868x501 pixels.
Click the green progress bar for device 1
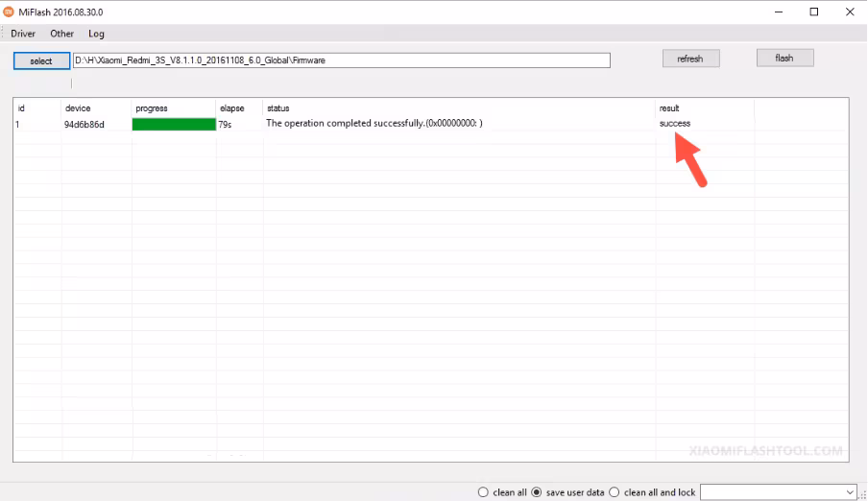(174, 124)
